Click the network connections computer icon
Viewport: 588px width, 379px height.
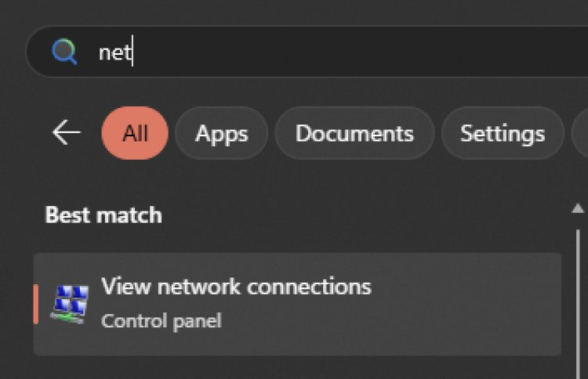point(70,304)
